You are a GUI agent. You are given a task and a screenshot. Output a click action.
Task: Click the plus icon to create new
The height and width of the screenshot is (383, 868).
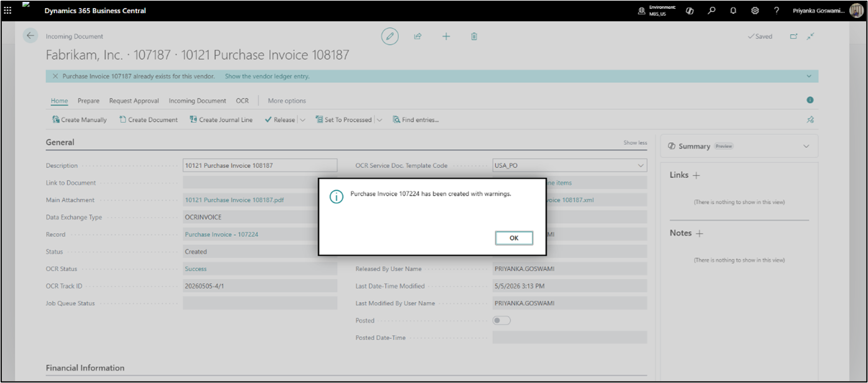pyautogui.click(x=446, y=36)
